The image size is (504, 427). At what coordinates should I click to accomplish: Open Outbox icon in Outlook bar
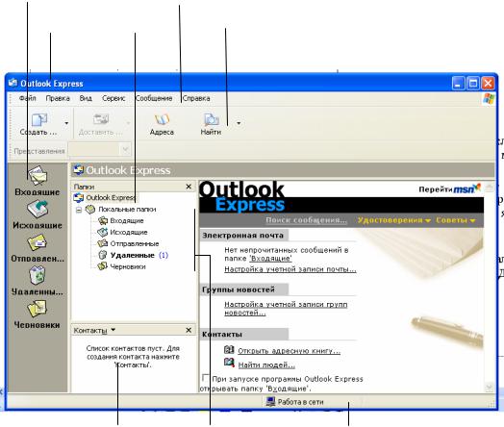pyautogui.click(x=38, y=209)
